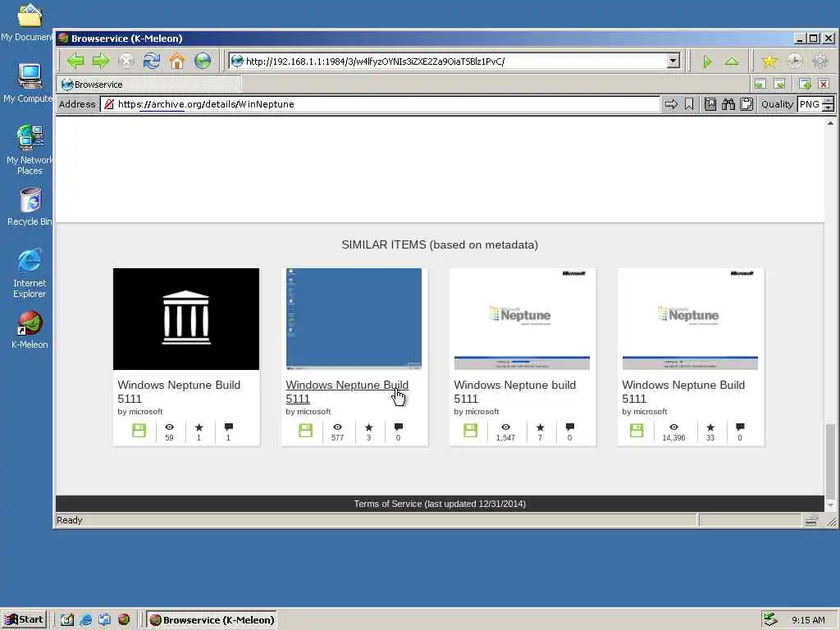This screenshot has height=630, width=840.
Task: Click the insecure lock icon beside address
Action: 109,104
